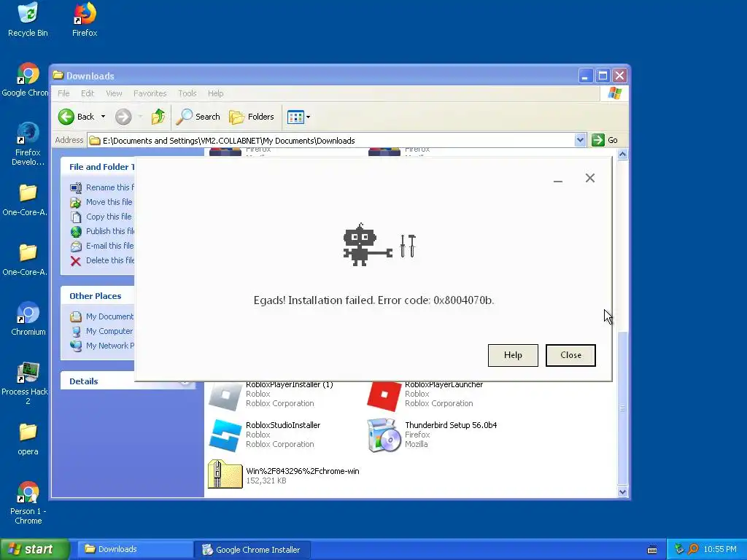Screen dimensions: 747x560
Task: Expand the address bar dropdown
Action: (x=580, y=140)
